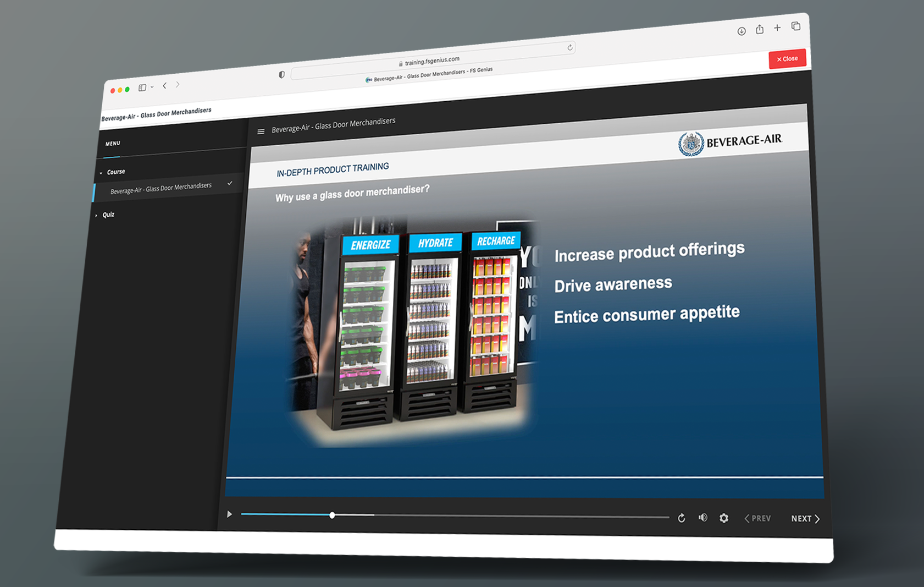Click the "Increase product offerings" text
The height and width of the screenshot is (587, 924).
pyautogui.click(x=649, y=252)
